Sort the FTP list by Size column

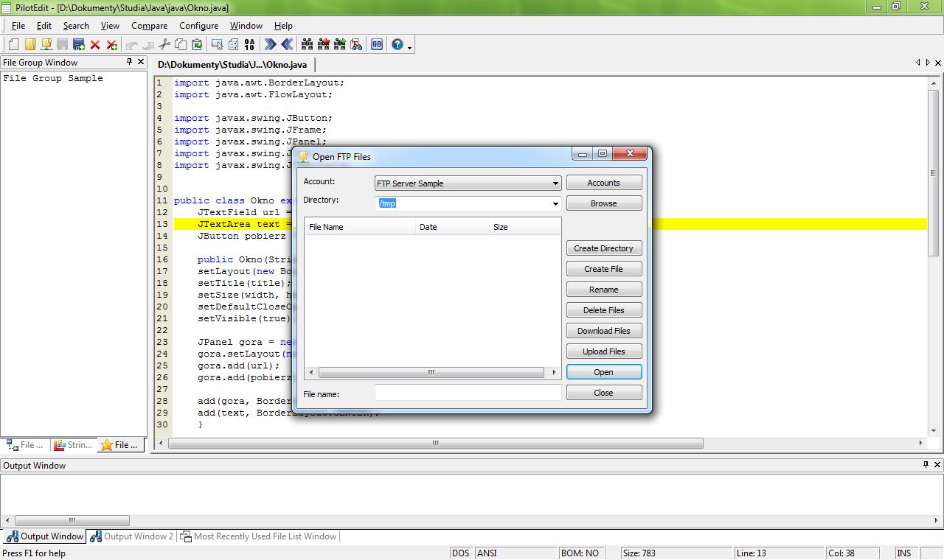524,227
